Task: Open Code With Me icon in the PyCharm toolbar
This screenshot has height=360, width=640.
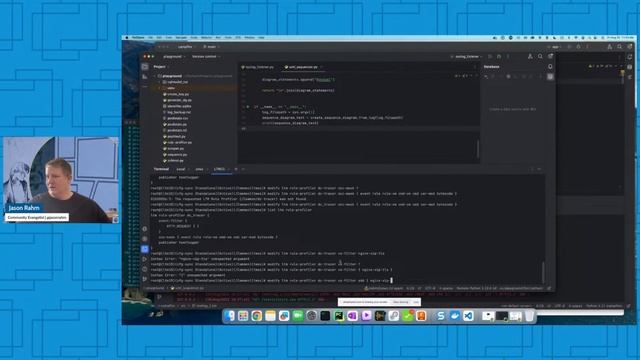Action: (x=530, y=56)
